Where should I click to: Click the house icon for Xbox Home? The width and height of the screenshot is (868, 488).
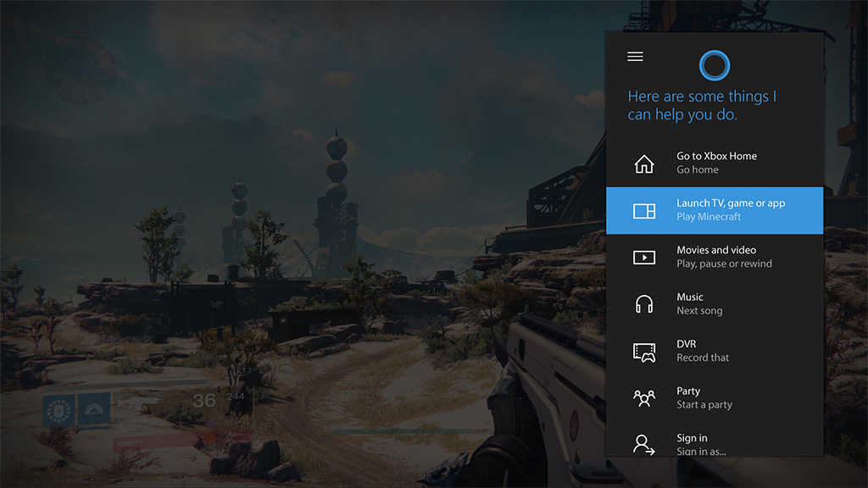click(x=644, y=164)
